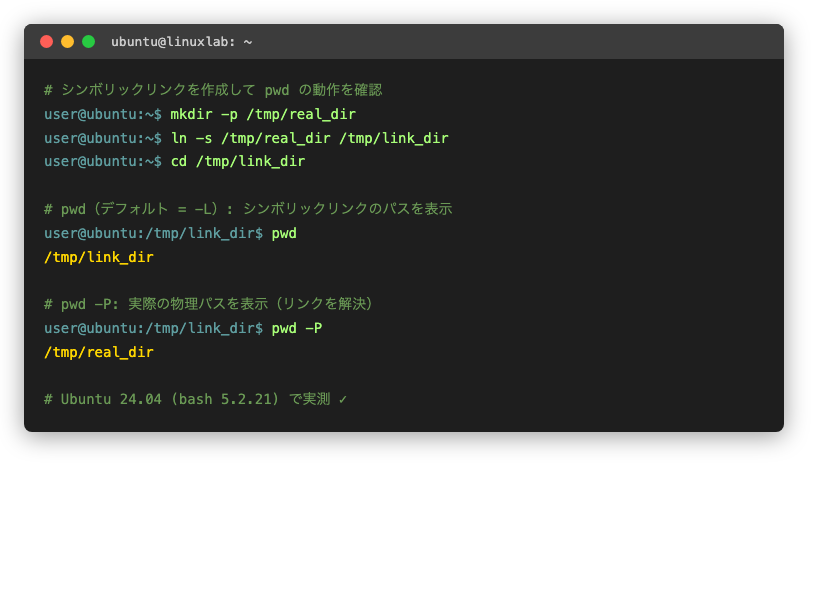Click the command 'mkdir -p /tmp/real_dir'
Screen dimensions: 820x600
pos(263,114)
